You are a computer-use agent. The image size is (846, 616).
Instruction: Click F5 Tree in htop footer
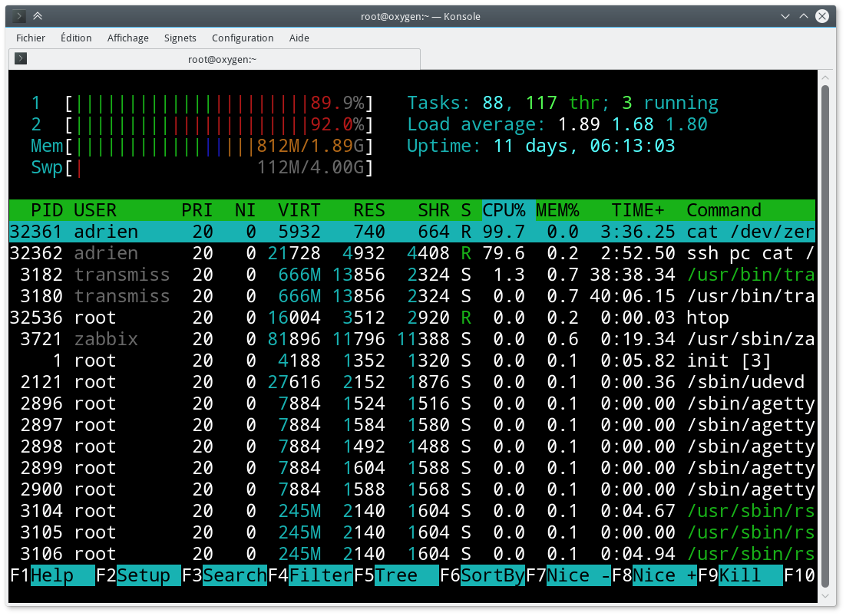pos(396,575)
